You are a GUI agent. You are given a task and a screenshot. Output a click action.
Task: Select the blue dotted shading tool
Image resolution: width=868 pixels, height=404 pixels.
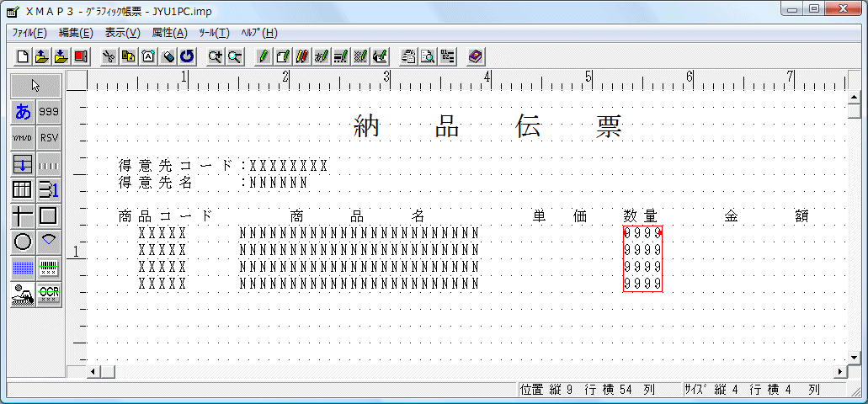(24, 268)
